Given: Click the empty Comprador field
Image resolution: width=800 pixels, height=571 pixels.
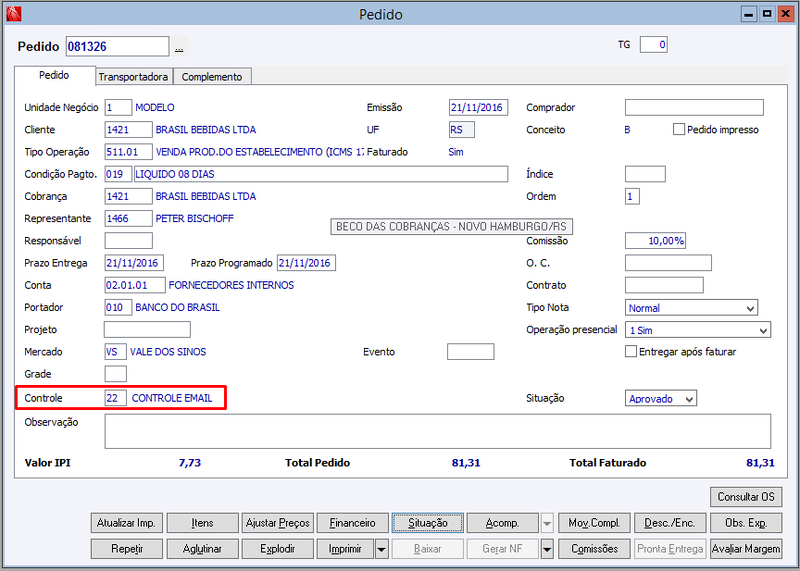Looking at the screenshot, I should 694,108.
